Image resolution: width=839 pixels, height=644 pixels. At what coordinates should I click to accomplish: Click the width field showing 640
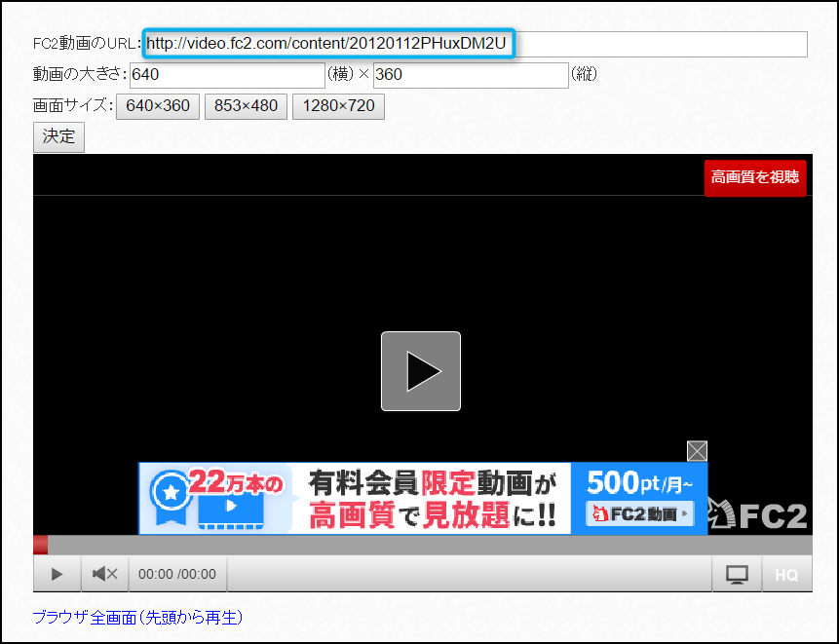226,75
